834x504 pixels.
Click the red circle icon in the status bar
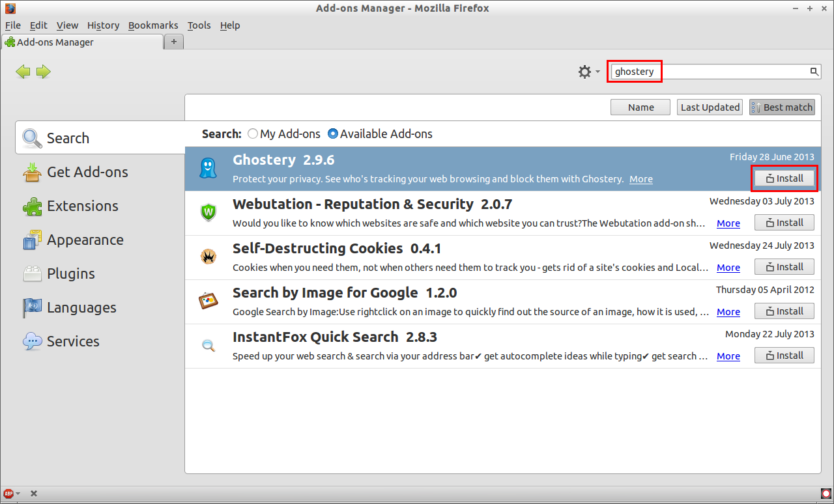(826, 494)
